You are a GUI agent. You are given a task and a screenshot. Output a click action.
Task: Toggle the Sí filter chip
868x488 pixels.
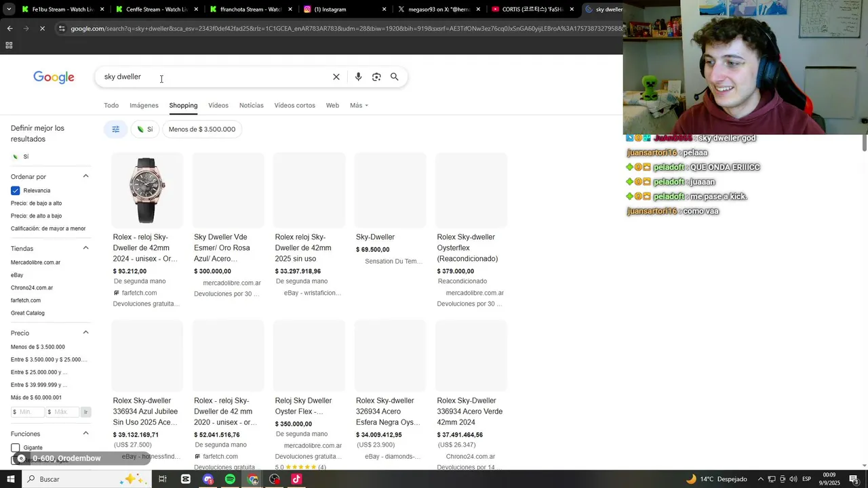pyautogui.click(x=144, y=129)
